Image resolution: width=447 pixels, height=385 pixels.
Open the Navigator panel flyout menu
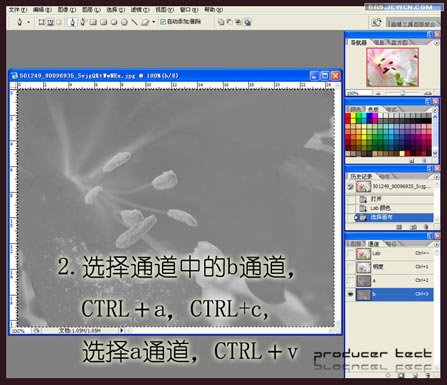tap(436, 43)
